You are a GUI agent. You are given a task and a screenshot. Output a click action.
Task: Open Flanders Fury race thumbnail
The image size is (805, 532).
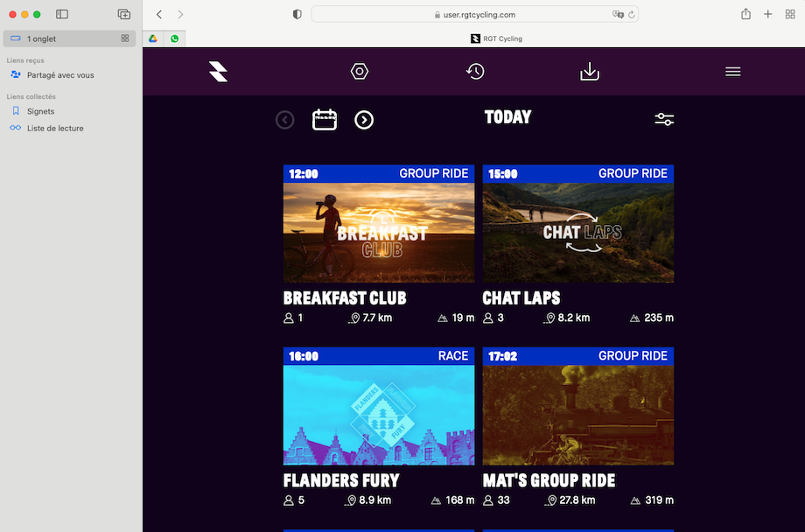coord(379,415)
